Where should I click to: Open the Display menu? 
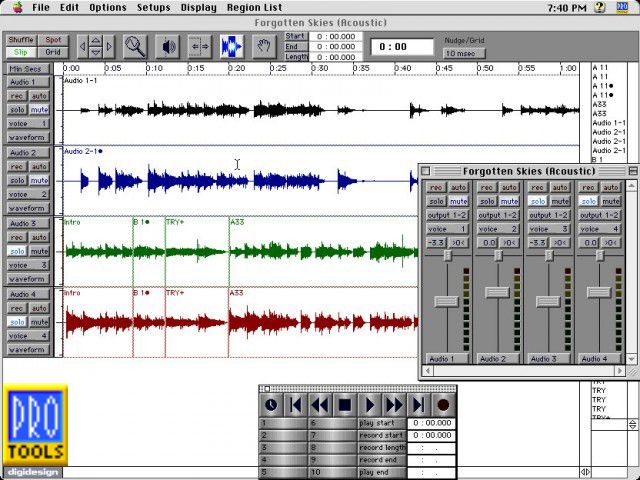pos(198,7)
